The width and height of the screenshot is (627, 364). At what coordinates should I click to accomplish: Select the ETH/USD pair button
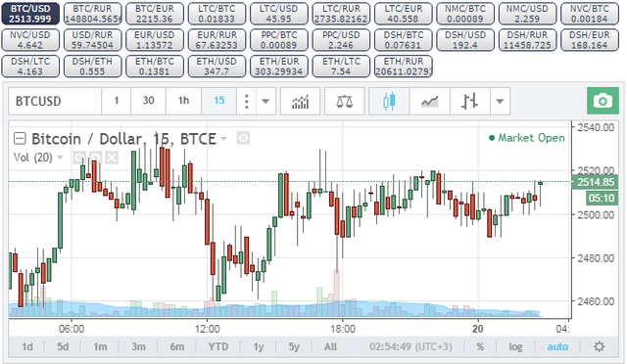[x=217, y=67]
